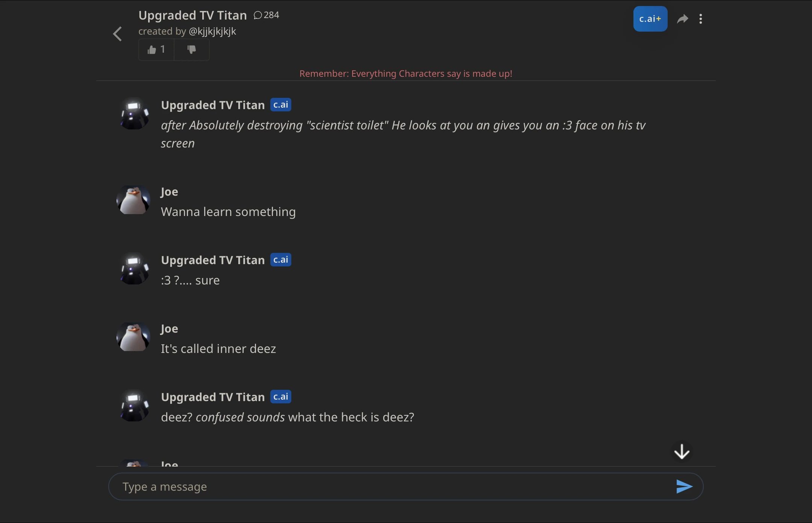Click the send message arrow
This screenshot has width=812, height=523.
[684, 487]
